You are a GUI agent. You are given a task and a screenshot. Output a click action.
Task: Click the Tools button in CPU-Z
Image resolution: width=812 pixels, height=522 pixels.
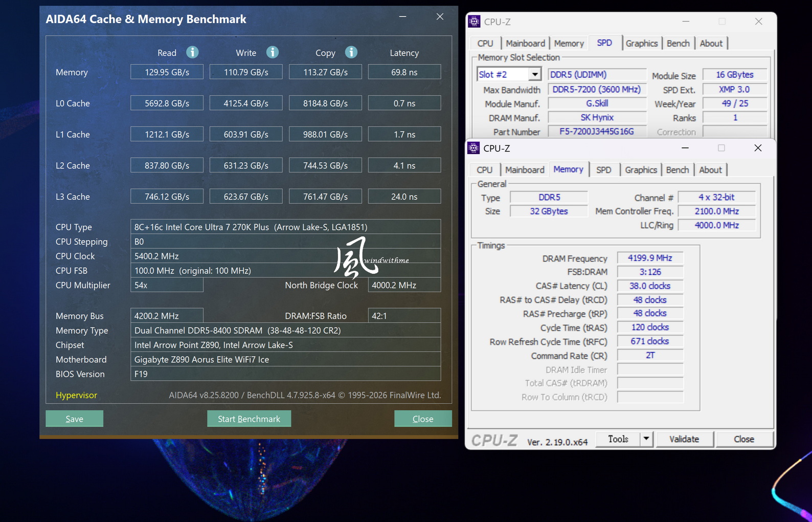pos(618,439)
